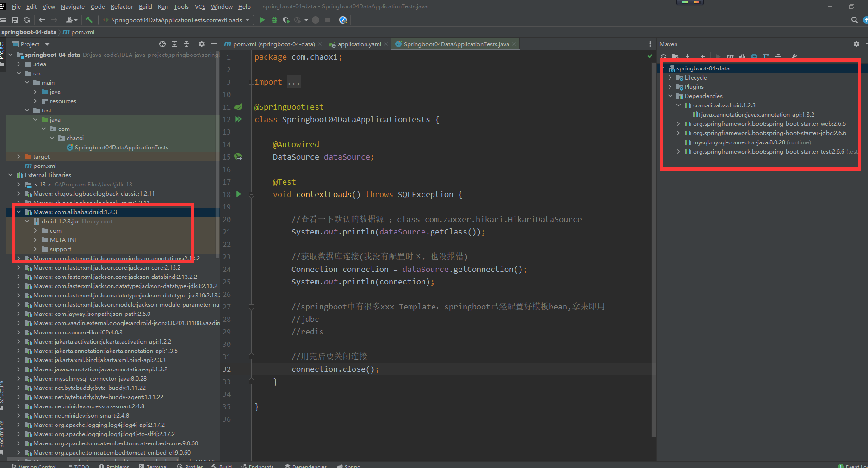The image size is (868, 468).
Task: Click Expand All icon in Project panel
Action: click(174, 44)
